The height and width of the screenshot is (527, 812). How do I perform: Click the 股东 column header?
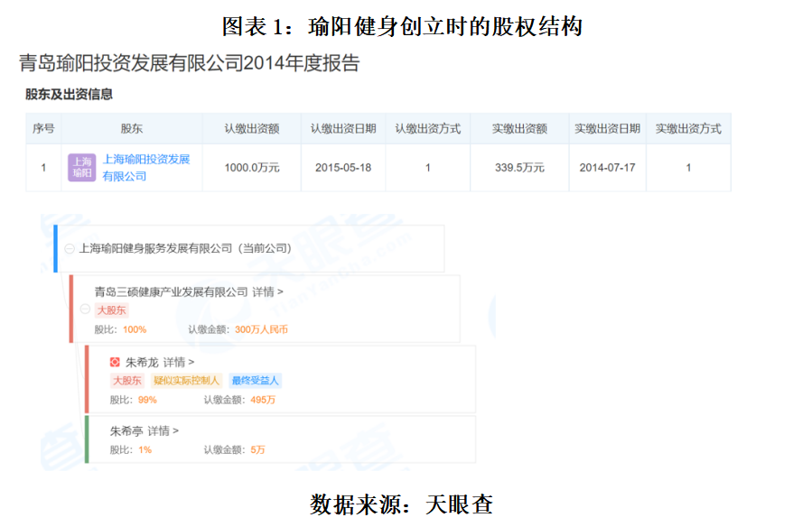click(x=132, y=129)
